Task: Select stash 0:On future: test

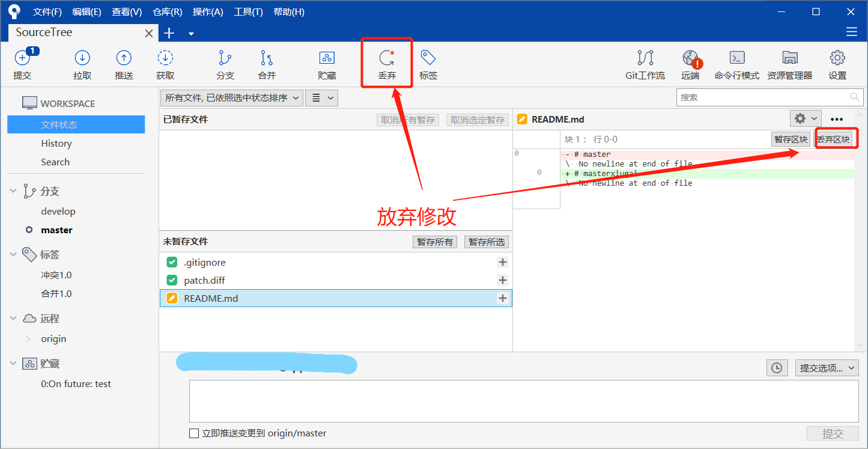Action: click(76, 383)
